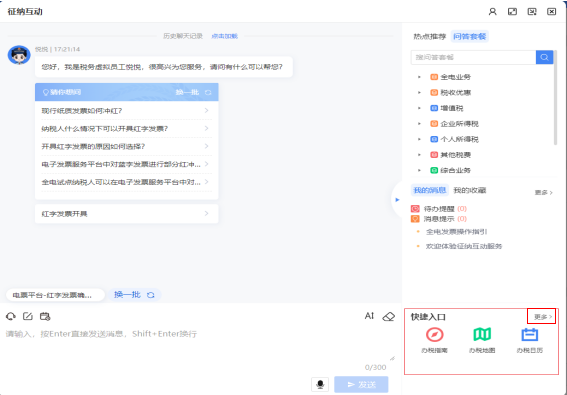Click the fullscreen expand icon in title bar

tap(512, 12)
